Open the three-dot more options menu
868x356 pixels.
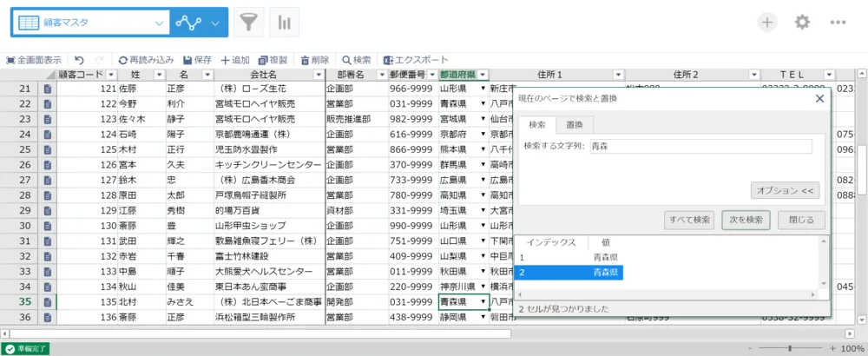pos(838,23)
